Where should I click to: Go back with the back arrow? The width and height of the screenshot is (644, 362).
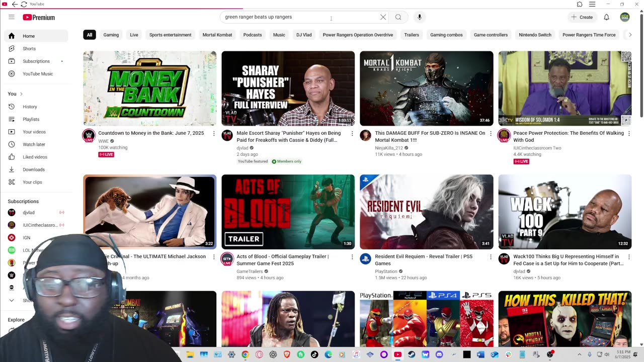(x=15, y=4)
